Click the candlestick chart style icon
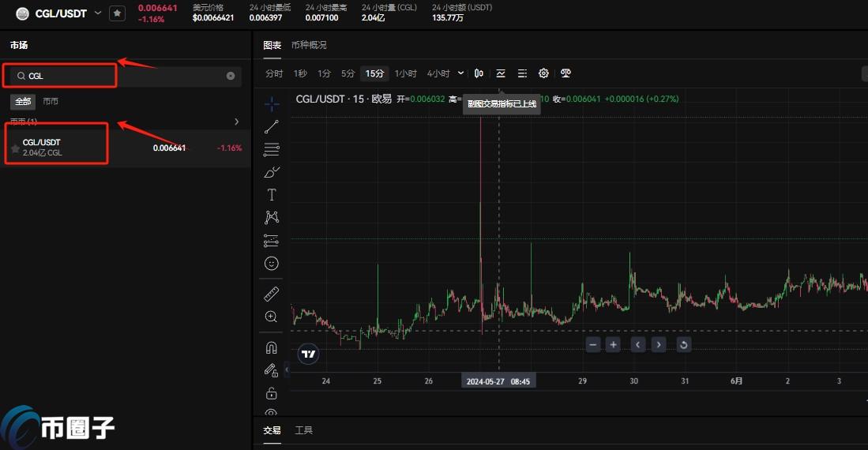 tap(479, 73)
